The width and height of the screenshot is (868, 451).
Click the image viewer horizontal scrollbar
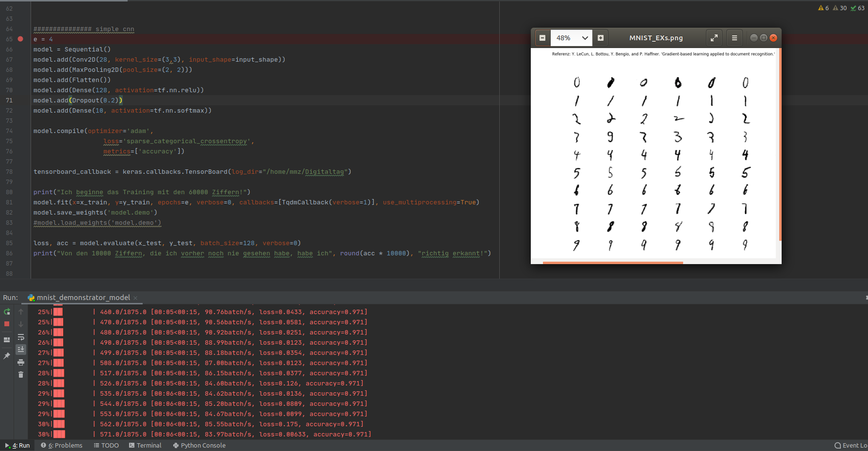(612, 263)
